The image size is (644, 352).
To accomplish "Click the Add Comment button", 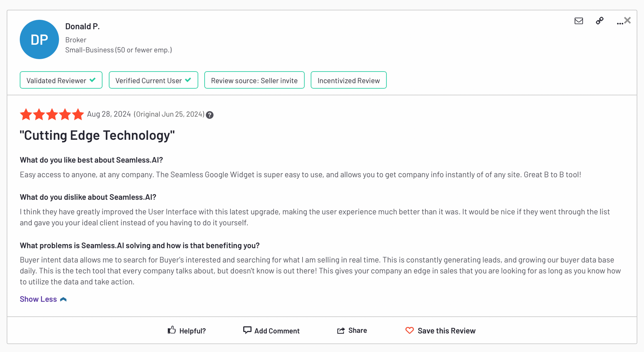I will click(x=271, y=331).
